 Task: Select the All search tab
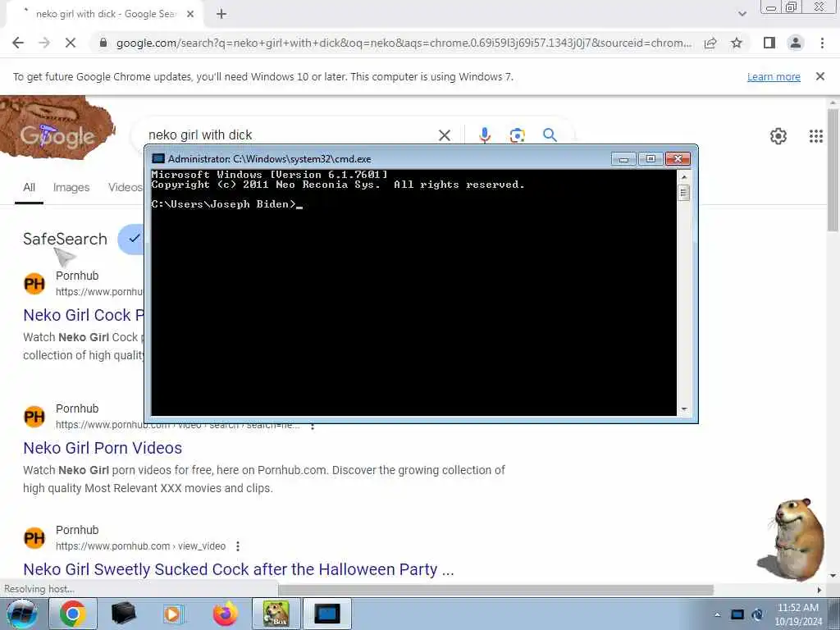pos(29,188)
